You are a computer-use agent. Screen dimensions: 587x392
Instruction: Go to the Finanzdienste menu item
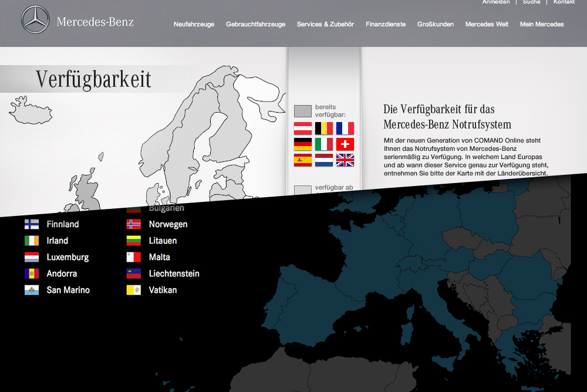pos(385,25)
